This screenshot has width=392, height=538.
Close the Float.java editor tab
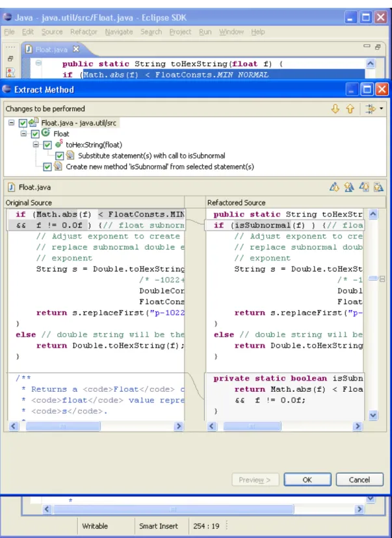click(x=76, y=49)
